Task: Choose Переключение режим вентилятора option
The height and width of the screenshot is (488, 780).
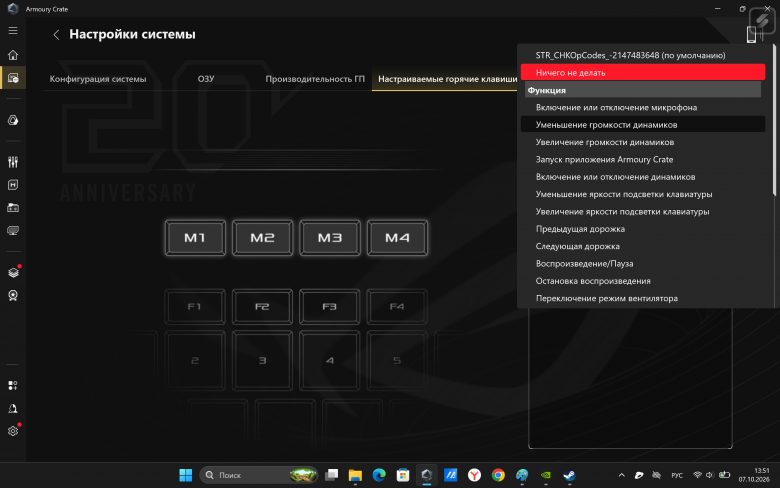Action: click(643, 298)
